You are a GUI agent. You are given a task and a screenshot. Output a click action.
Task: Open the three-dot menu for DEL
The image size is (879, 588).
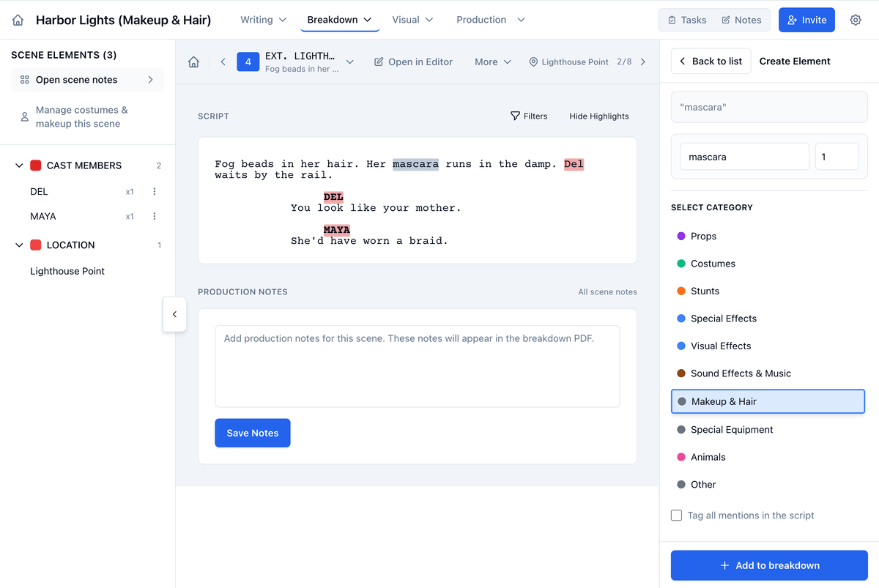155,192
